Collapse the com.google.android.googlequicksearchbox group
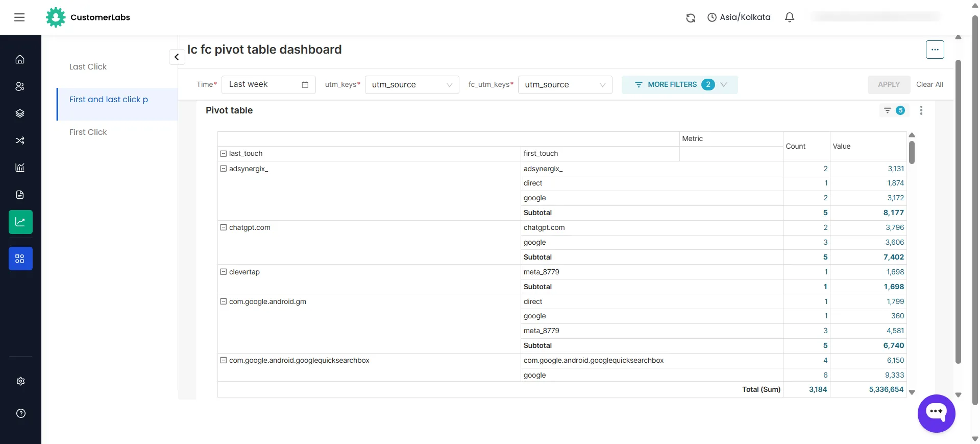This screenshot has width=980, height=444. pyautogui.click(x=223, y=360)
